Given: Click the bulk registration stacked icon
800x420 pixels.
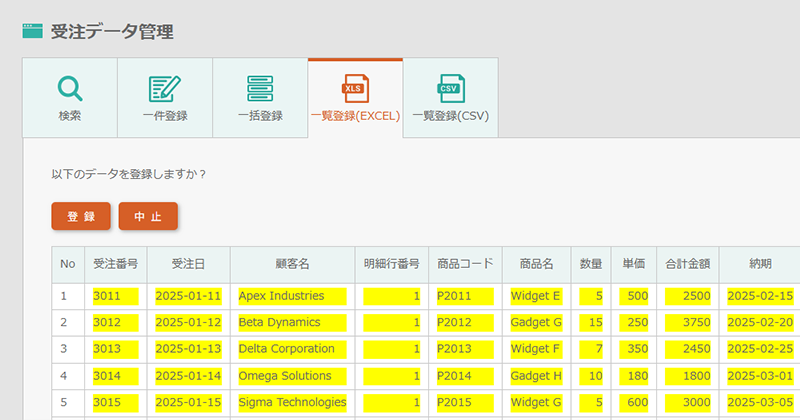Looking at the screenshot, I should tap(260, 88).
